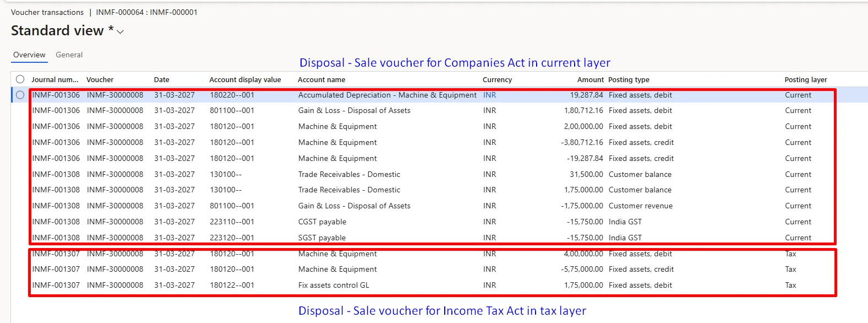Click Gain & Loss name in 1,80,712.16 row
This screenshot has width=868, height=323.
(x=354, y=111)
